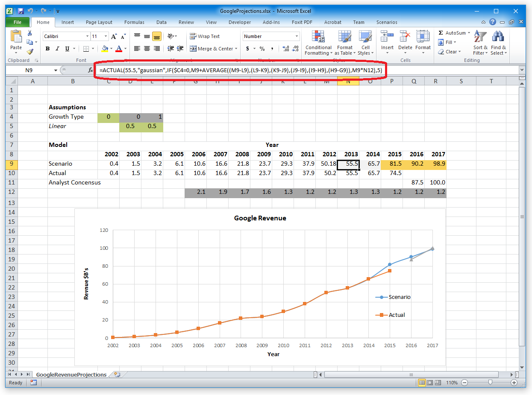Apply Comma Style number format
The height and width of the screenshot is (395, 532).
tap(272, 49)
